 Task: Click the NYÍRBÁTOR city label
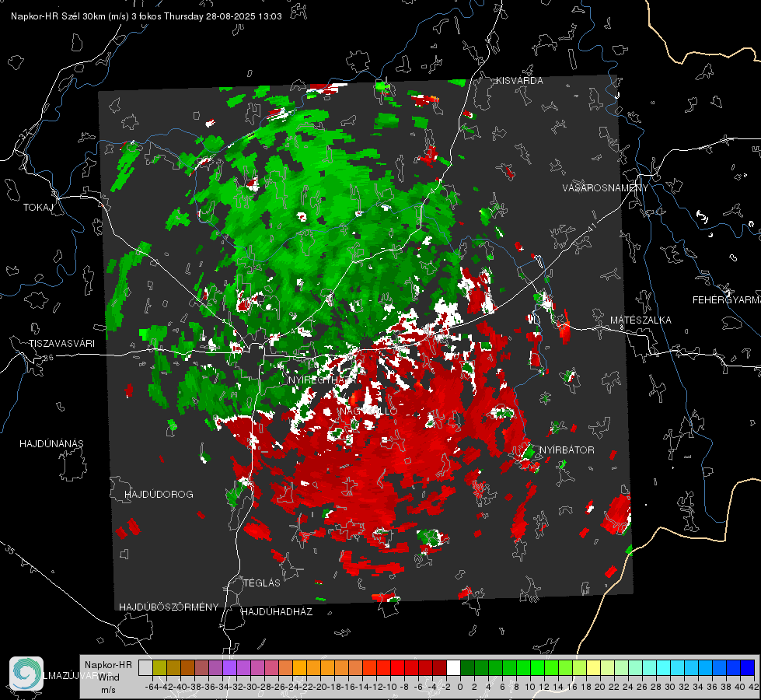click(x=567, y=450)
